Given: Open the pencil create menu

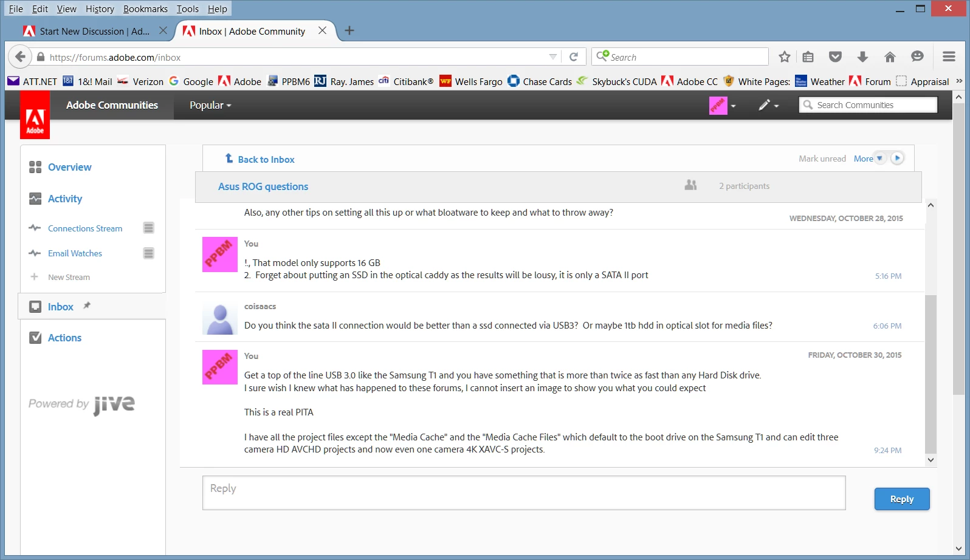Looking at the screenshot, I should click(768, 105).
